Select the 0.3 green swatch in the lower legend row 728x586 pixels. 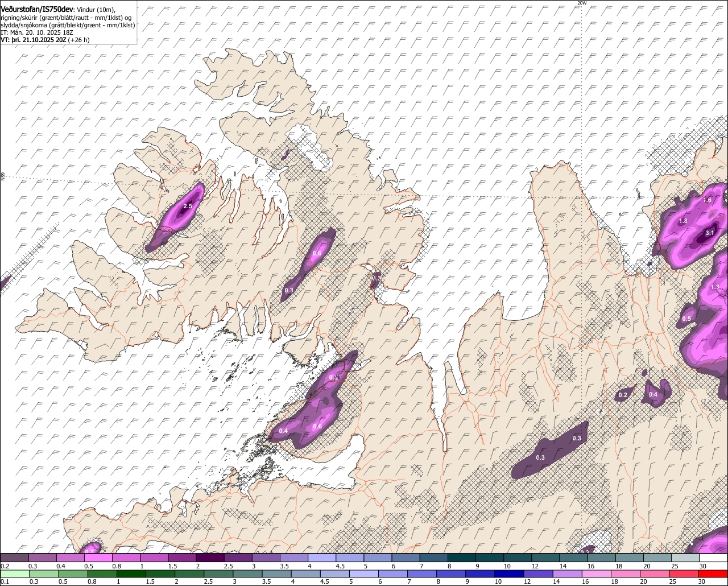click(x=44, y=574)
